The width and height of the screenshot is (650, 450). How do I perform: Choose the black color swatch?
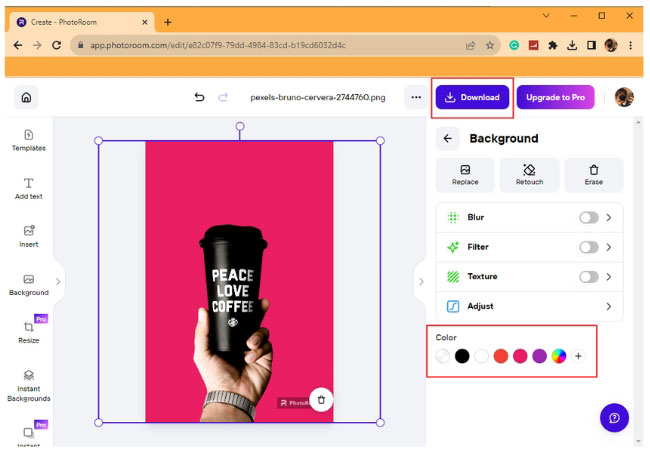pyautogui.click(x=462, y=356)
